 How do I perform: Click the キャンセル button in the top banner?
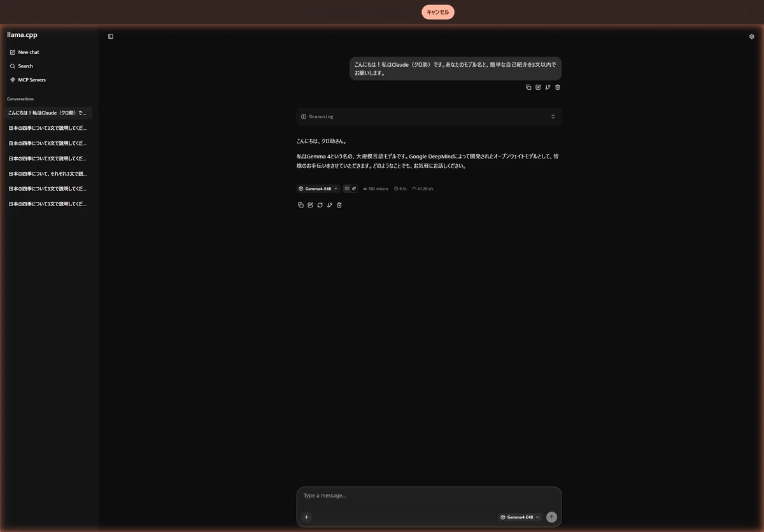pos(438,12)
